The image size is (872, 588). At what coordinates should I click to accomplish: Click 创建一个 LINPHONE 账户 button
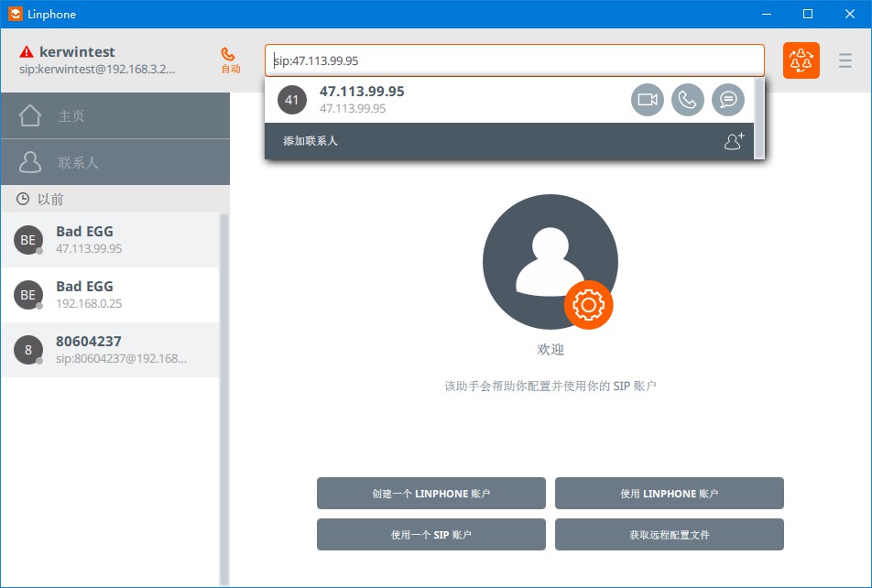click(x=431, y=494)
